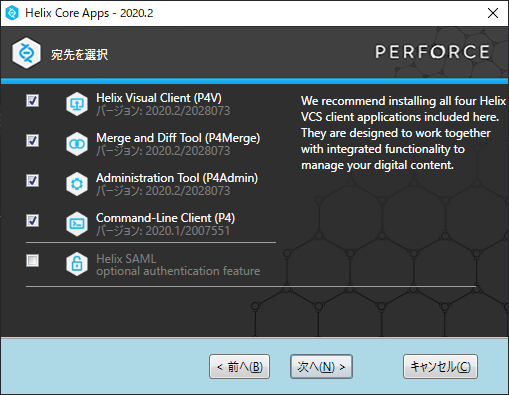Click the Helix hexagon logo in header

coord(26,53)
